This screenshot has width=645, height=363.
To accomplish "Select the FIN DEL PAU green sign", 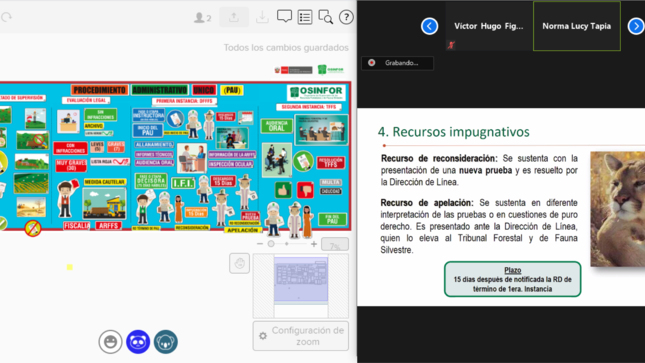I will coord(332,219).
